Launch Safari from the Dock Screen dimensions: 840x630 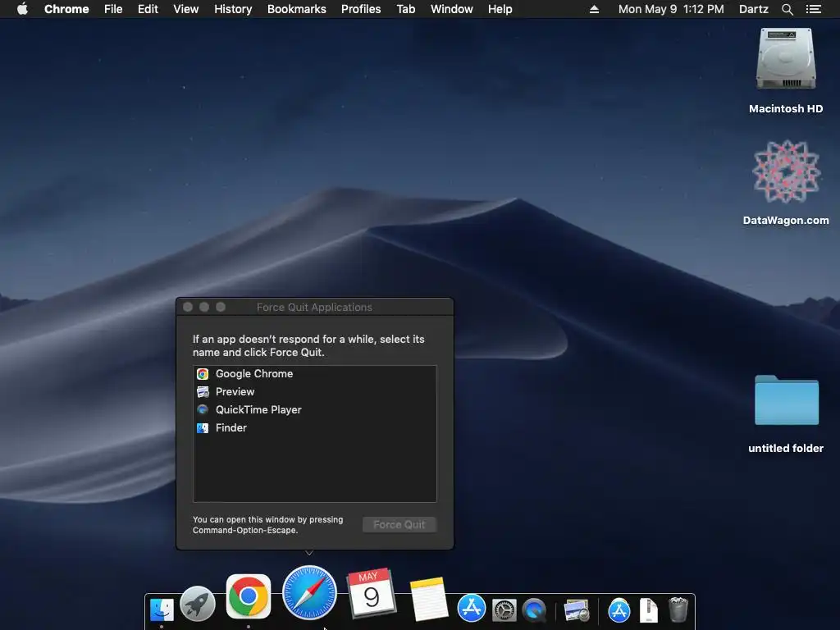pos(309,592)
